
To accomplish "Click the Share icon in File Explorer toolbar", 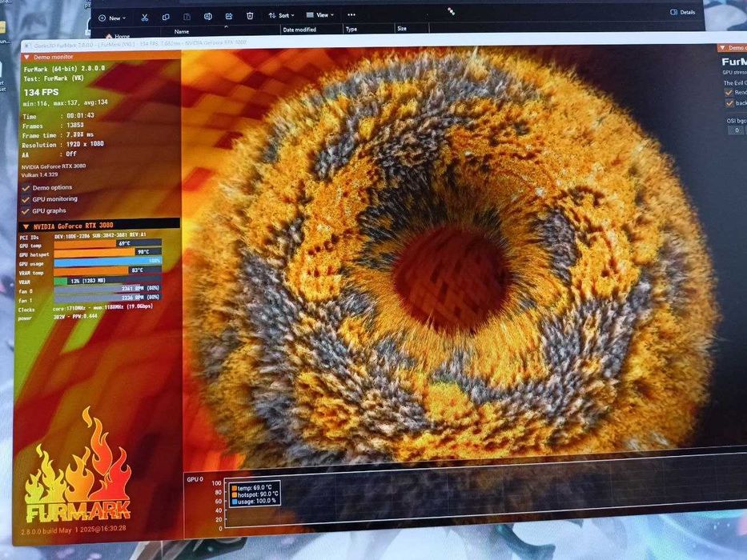I will [229, 16].
